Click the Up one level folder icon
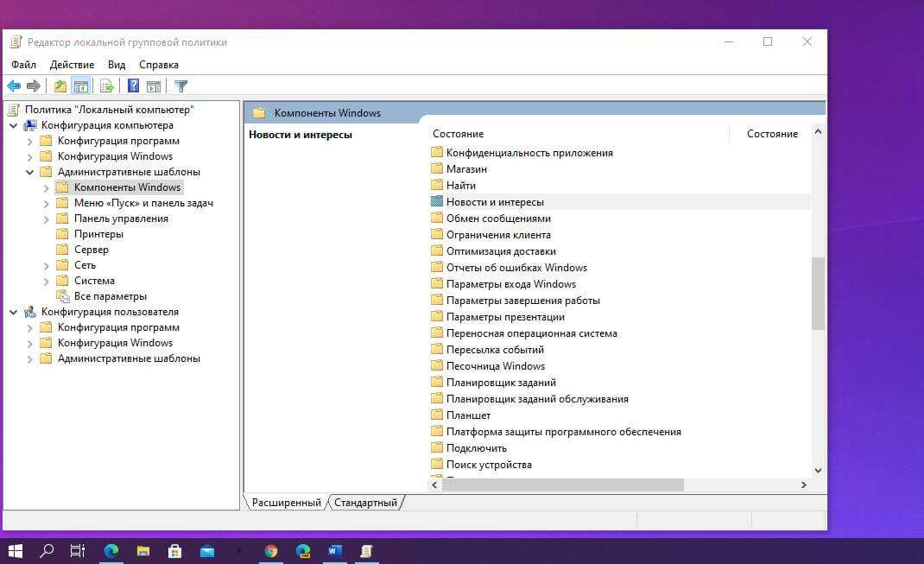 pyautogui.click(x=60, y=86)
